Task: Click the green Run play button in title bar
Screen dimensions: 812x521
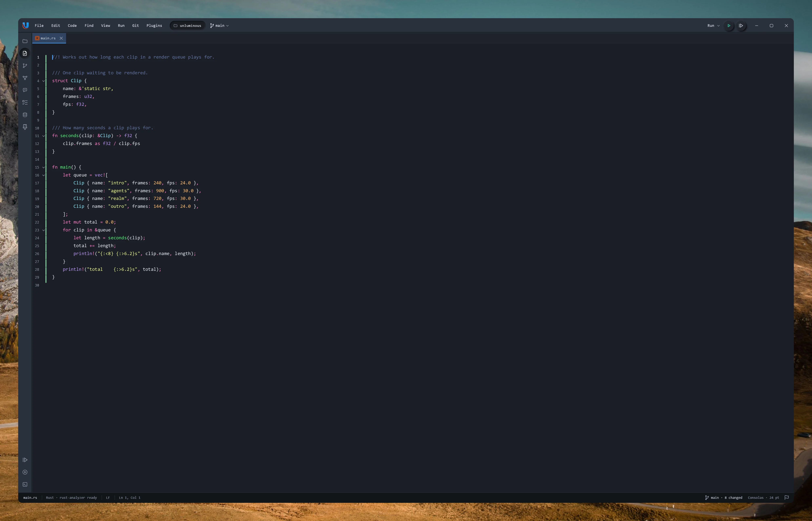Action: 729,26
